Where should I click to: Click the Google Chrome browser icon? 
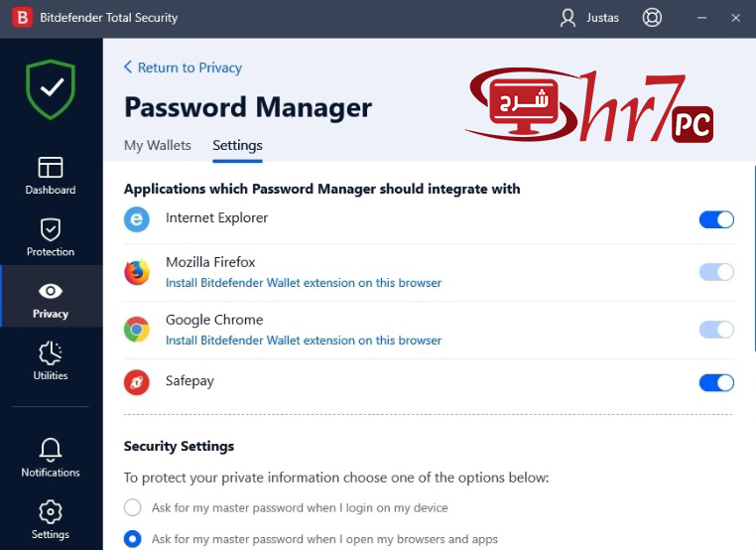pos(137,330)
